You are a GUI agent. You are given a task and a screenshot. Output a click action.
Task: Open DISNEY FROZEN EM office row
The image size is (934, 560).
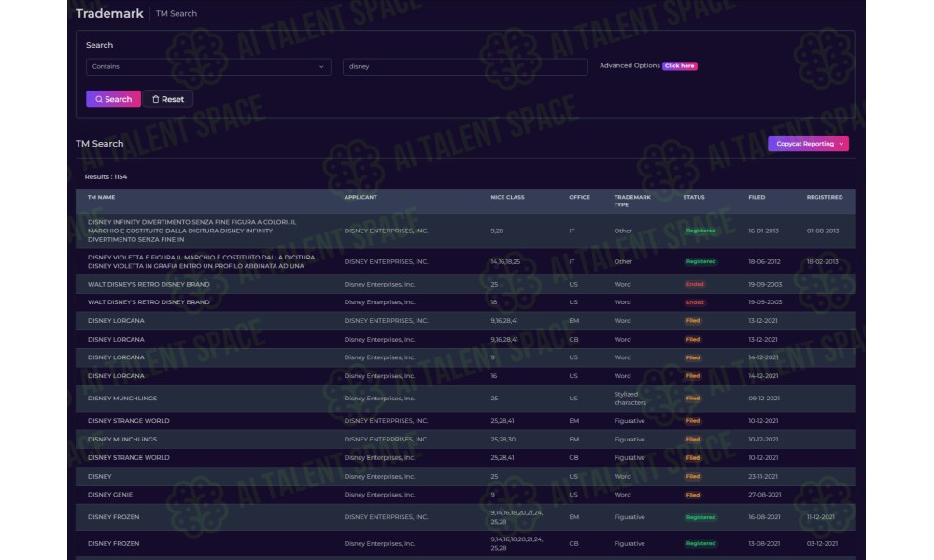tap(465, 517)
